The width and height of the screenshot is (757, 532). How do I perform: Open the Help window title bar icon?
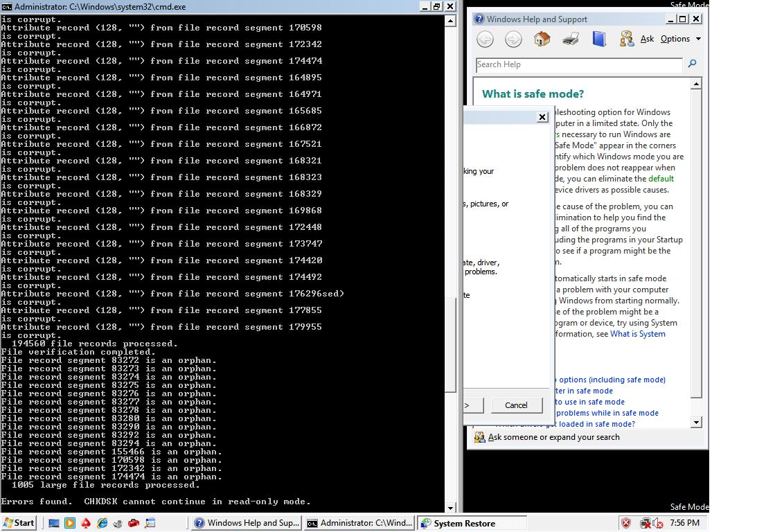tap(479, 19)
